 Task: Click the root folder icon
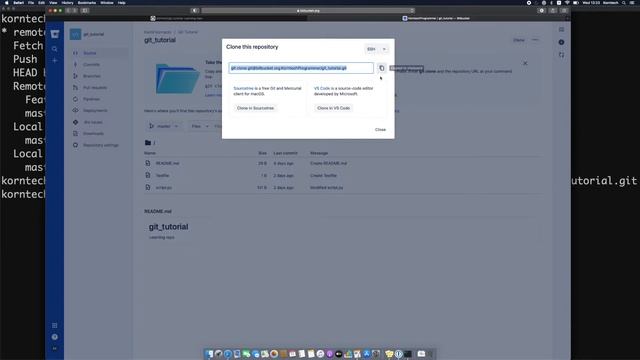click(148, 142)
